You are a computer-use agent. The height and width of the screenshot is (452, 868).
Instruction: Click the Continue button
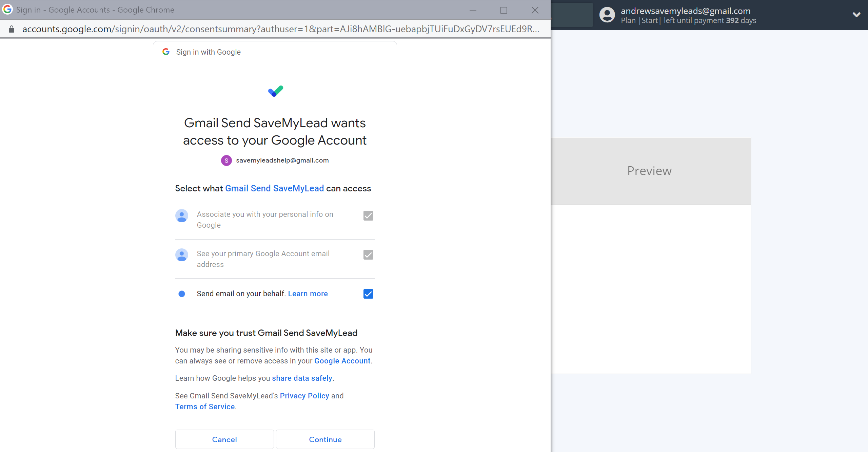click(325, 439)
